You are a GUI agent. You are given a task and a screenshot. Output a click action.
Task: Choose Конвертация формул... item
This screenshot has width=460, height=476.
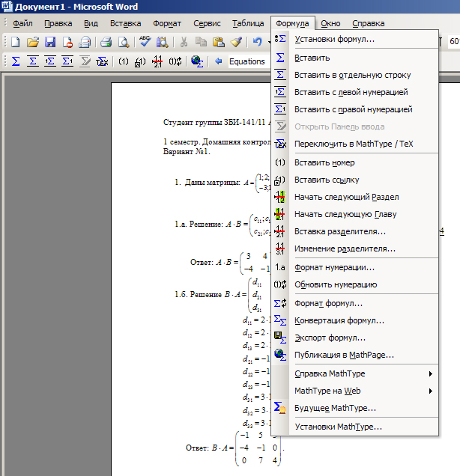click(x=356, y=320)
